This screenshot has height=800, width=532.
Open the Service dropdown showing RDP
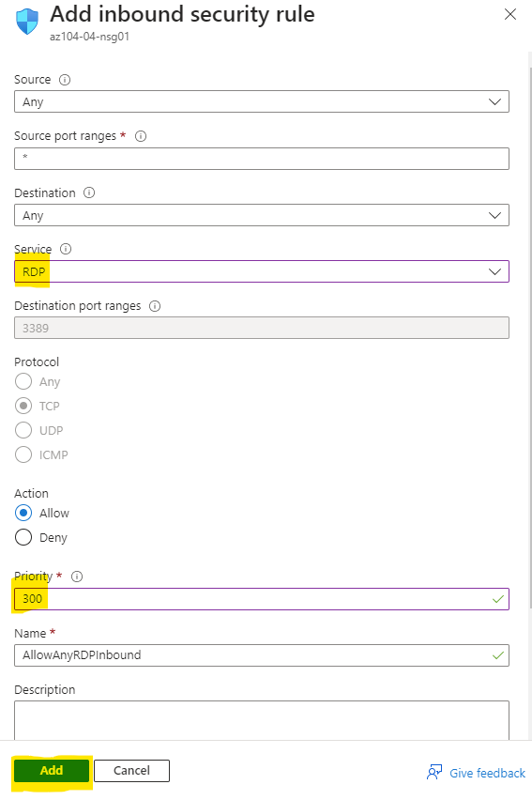(262, 271)
